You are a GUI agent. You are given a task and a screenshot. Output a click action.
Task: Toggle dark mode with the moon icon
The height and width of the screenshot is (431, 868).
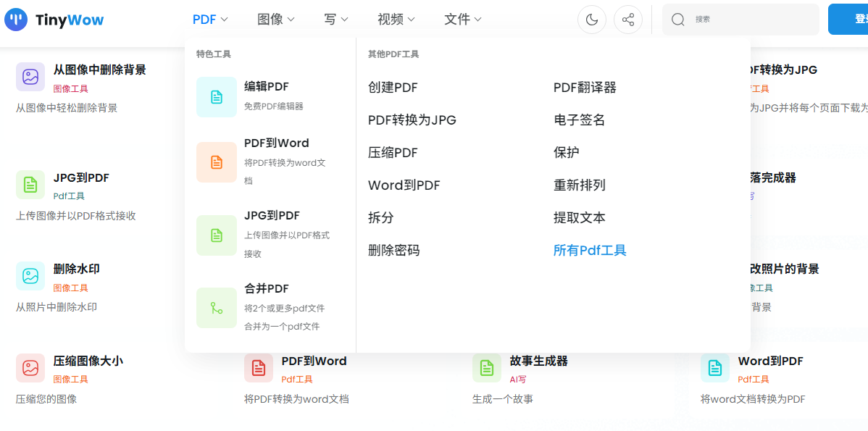592,20
